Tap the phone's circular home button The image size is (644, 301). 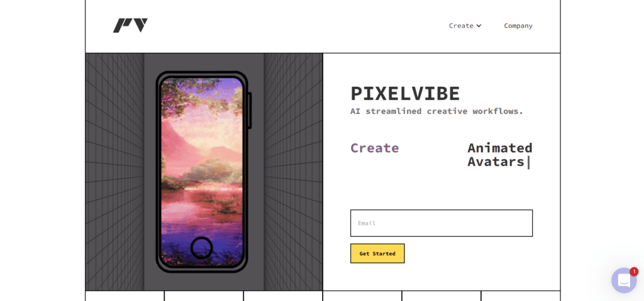click(x=201, y=247)
